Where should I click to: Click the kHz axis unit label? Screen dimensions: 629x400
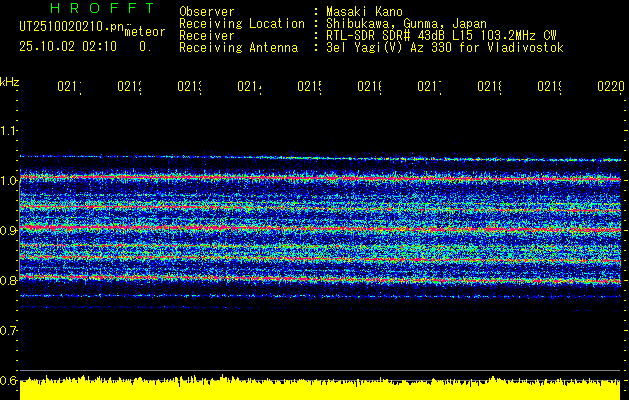point(9,82)
